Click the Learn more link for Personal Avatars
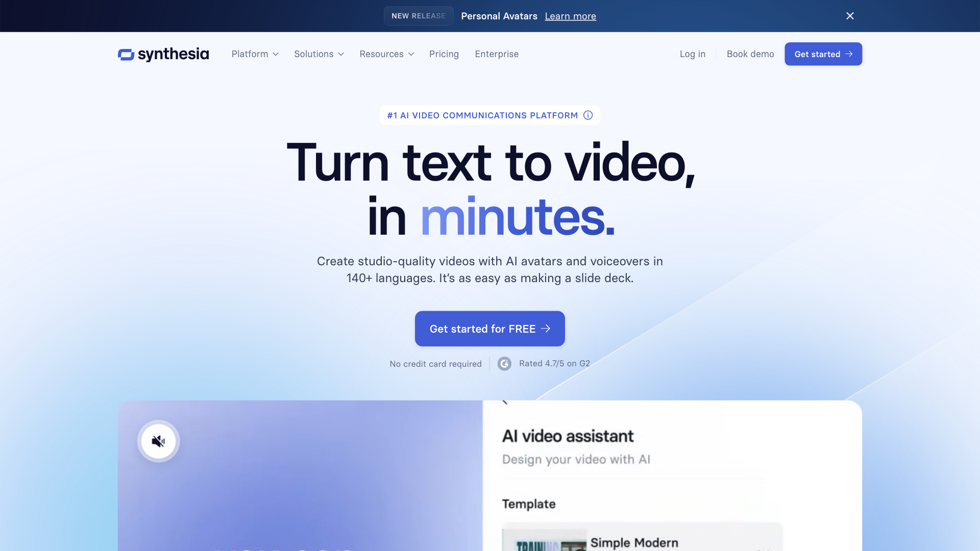This screenshot has width=980, height=551. click(x=570, y=15)
